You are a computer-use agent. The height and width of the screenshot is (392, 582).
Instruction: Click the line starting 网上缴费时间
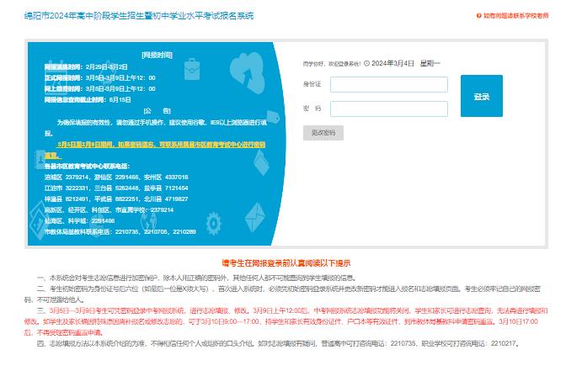pos(100,88)
